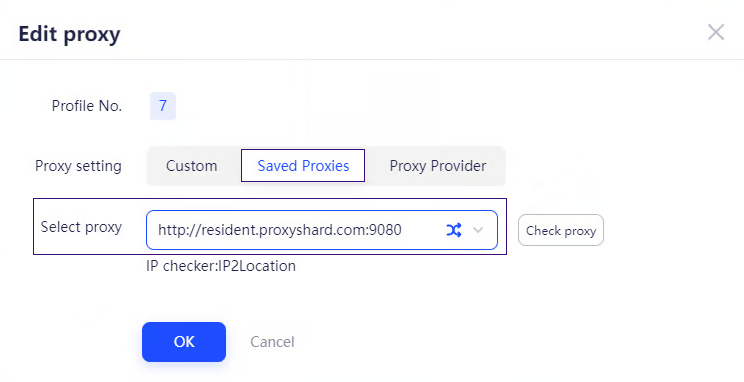744x382 pixels.
Task: Confirm changes with the OK button
Action: (x=184, y=342)
